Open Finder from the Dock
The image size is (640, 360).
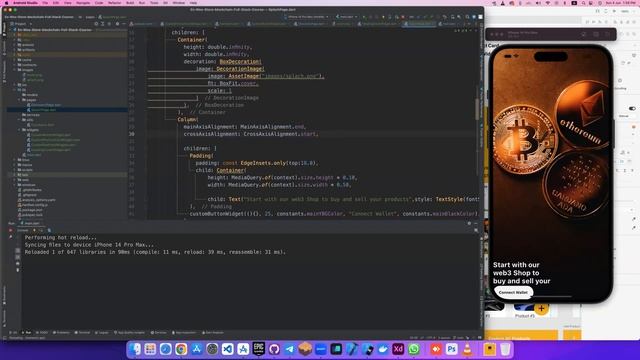point(135,349)
